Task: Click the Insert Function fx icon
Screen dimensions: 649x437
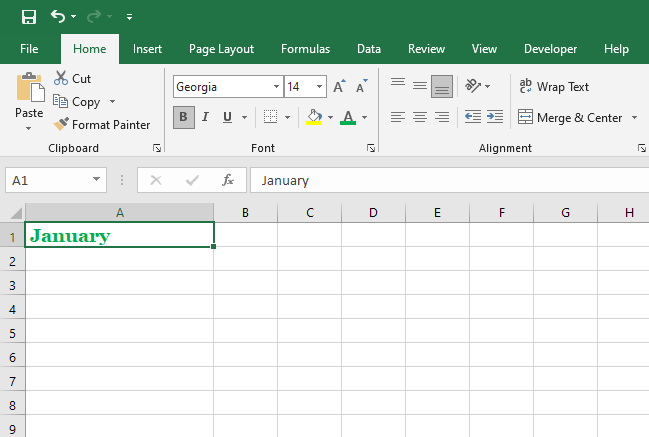Action: pyautogui.click(x=228, y=180)
